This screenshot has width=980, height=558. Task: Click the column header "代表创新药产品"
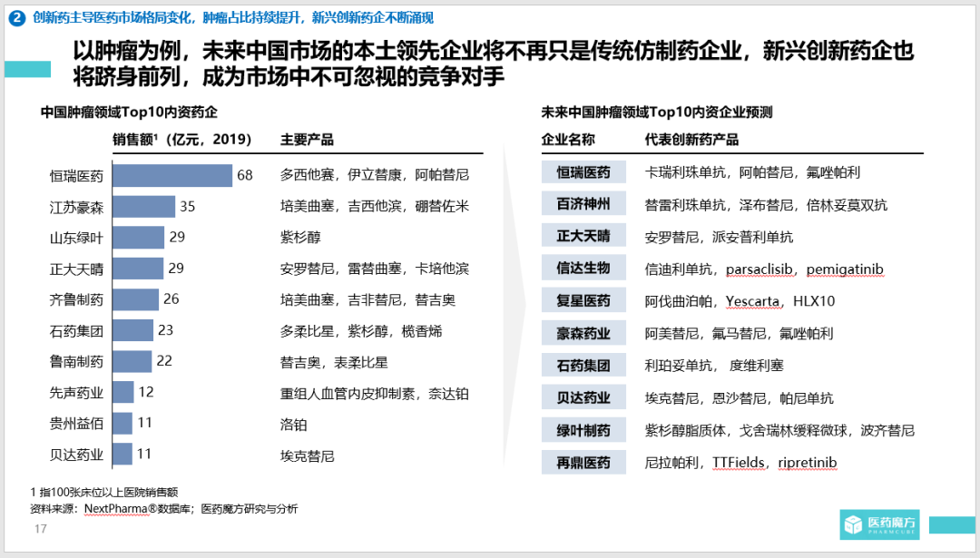tap(691, 140)
